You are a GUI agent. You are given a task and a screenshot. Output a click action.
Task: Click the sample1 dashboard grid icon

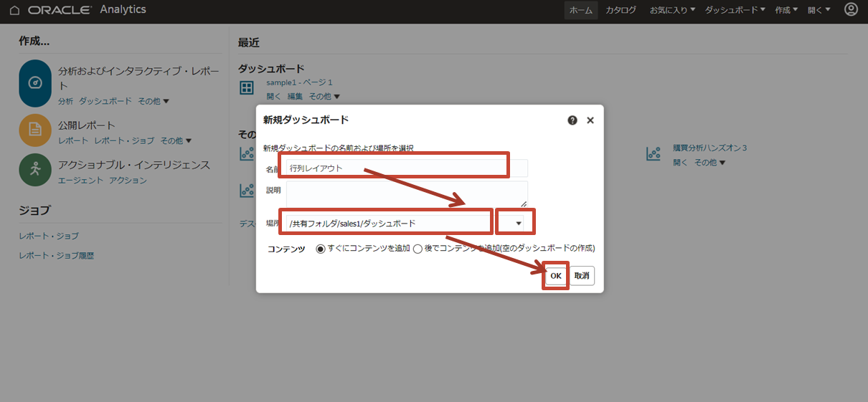click(247, 88)
